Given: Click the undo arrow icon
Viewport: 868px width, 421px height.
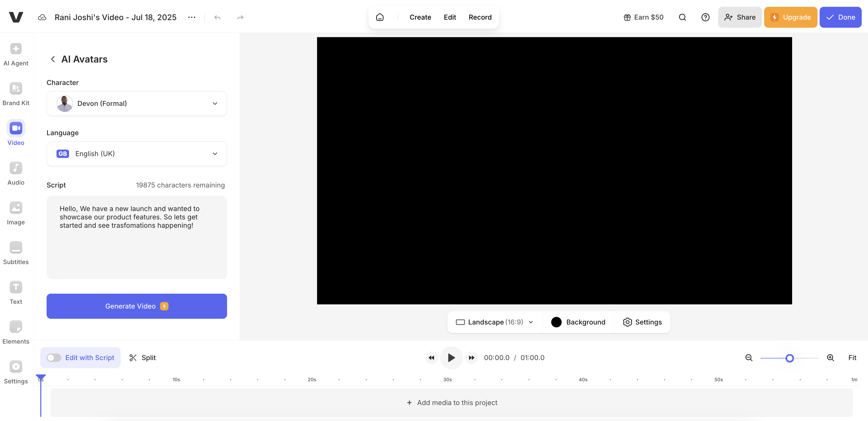Looking at the screenshot, I should click(217, 17).
